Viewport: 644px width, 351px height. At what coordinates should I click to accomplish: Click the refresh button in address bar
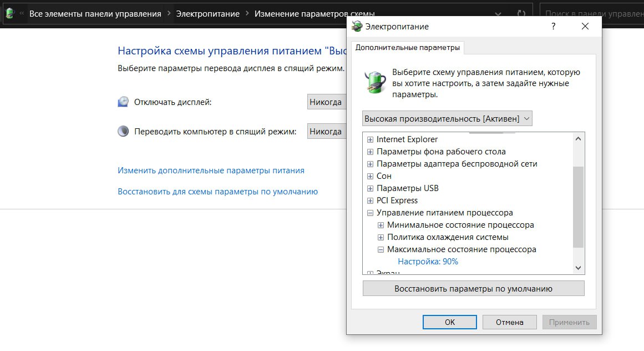pyautogui.click(x=521, y=13)
